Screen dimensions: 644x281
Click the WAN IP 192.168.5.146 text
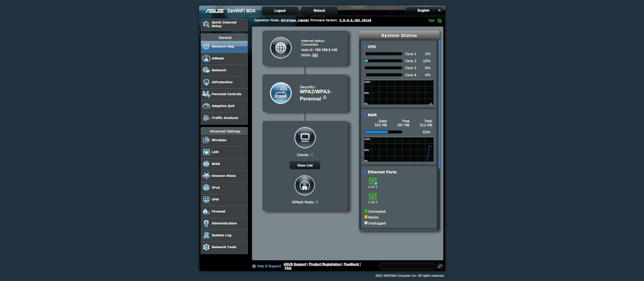326,50
